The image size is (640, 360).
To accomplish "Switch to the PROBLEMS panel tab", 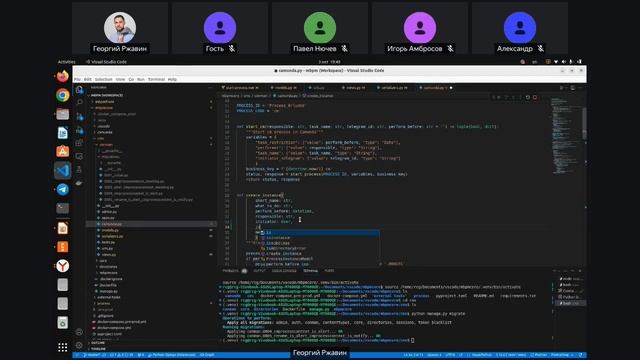I will (234, 271).
